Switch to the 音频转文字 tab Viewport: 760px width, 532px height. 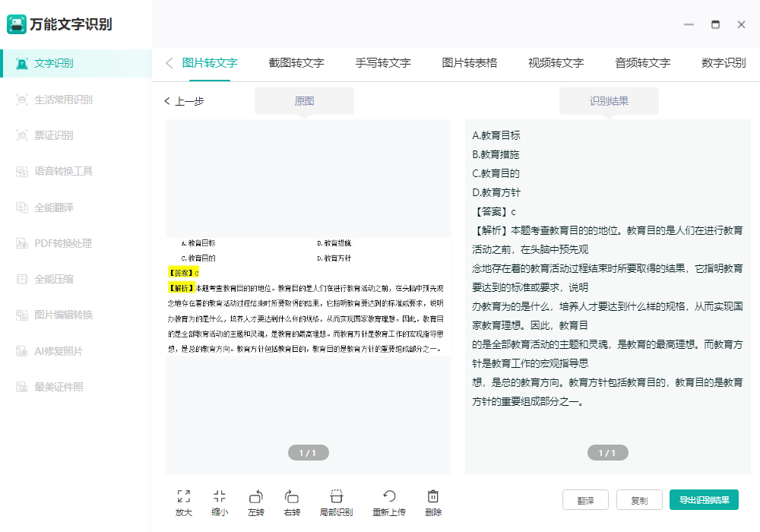(x=643, y=63)
